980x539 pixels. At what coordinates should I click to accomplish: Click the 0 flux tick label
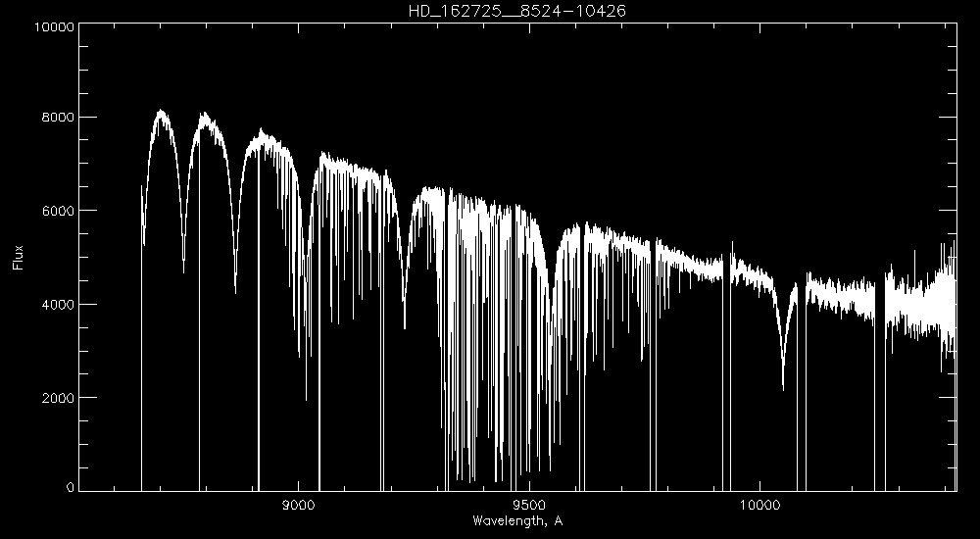(70, 487)
